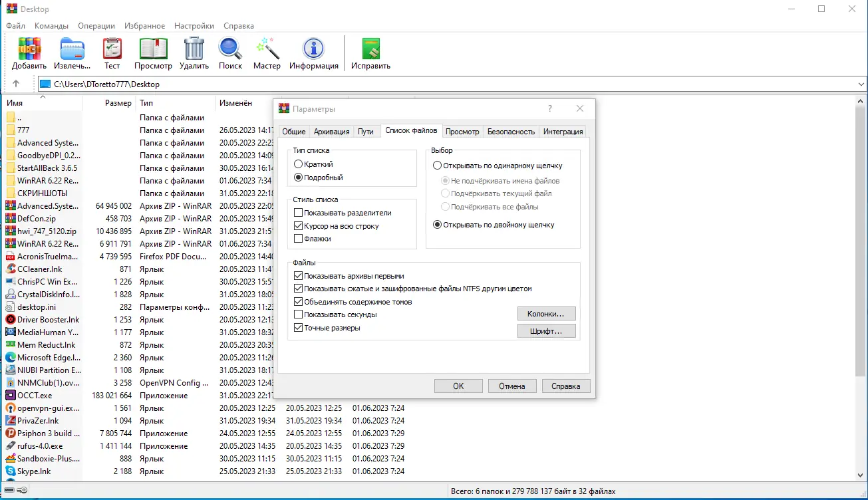The height and width of the screenshot is (500, 868).
Task: Toggle the Точные размеры checkbox
Action: point(298,328)
